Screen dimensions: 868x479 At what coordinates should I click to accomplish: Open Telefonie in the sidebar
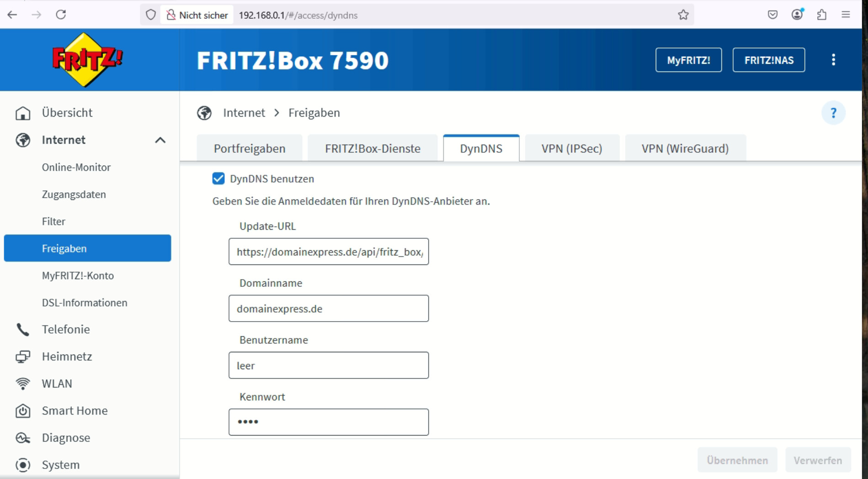point(66,329)
